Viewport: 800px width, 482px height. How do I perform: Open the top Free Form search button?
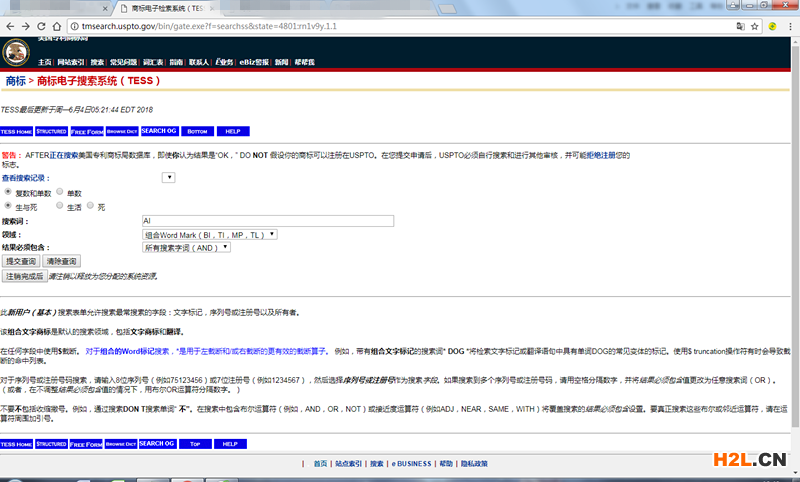tap(87, 132)
